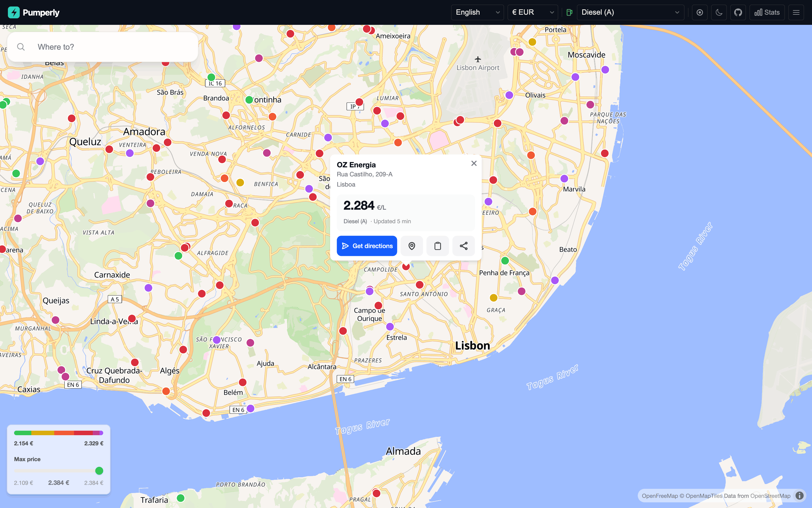
Task: Click the '2.284' price value
Action: (x=359, y=205)
